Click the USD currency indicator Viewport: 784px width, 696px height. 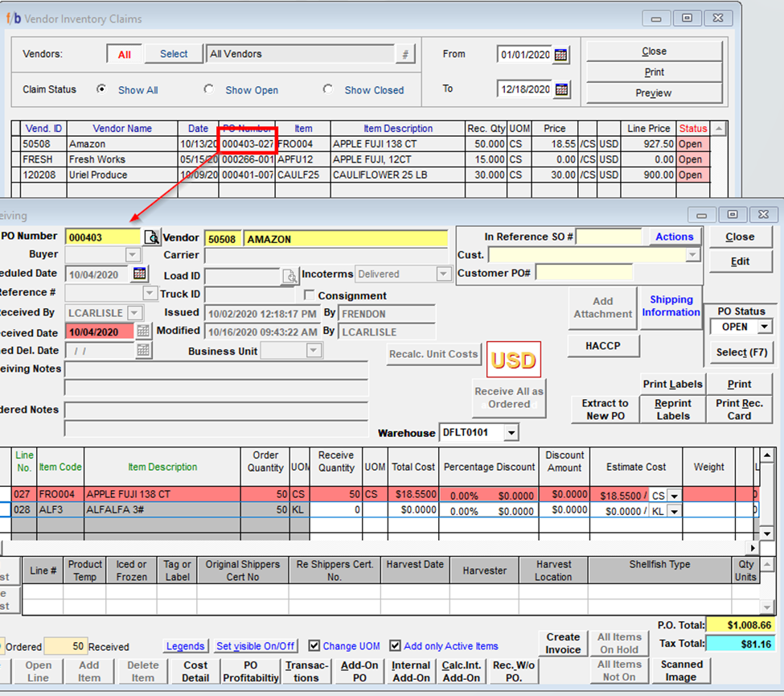(513, 360)
